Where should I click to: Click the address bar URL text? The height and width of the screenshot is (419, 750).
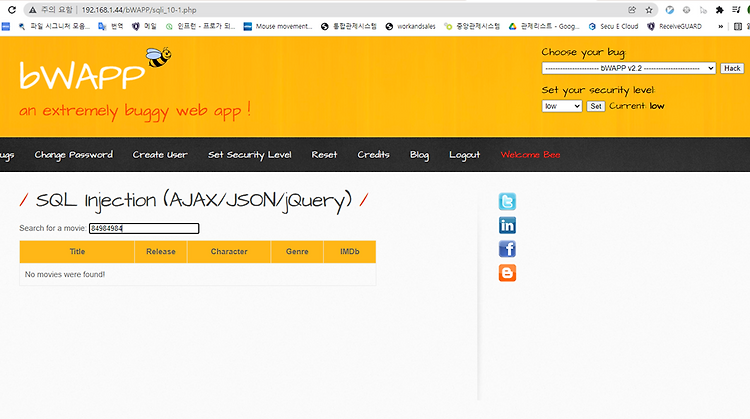[x=139, y=10]
